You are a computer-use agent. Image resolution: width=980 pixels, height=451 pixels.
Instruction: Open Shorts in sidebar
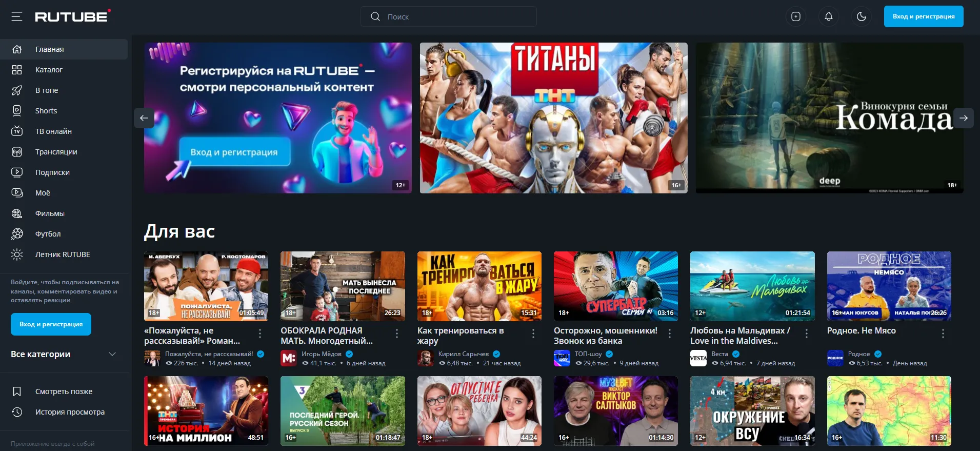pos(64,111)
